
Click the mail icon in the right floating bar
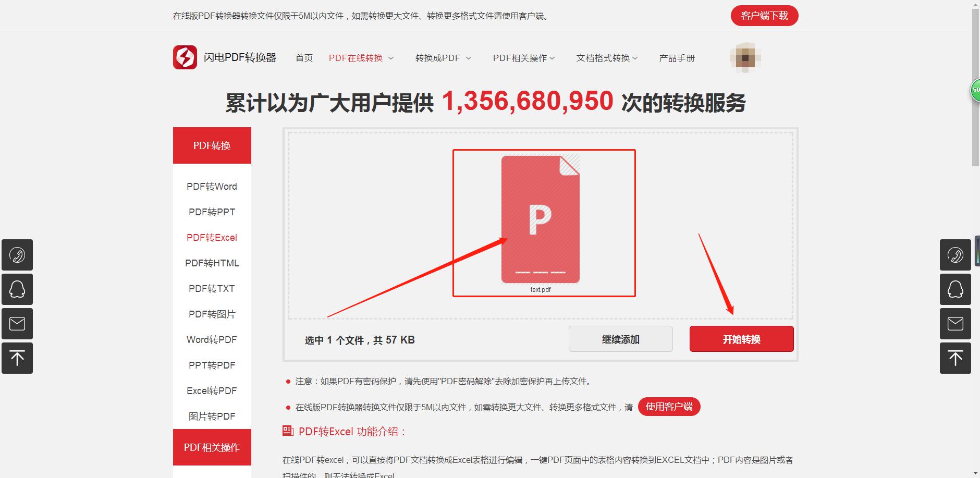tap(955, 324)
